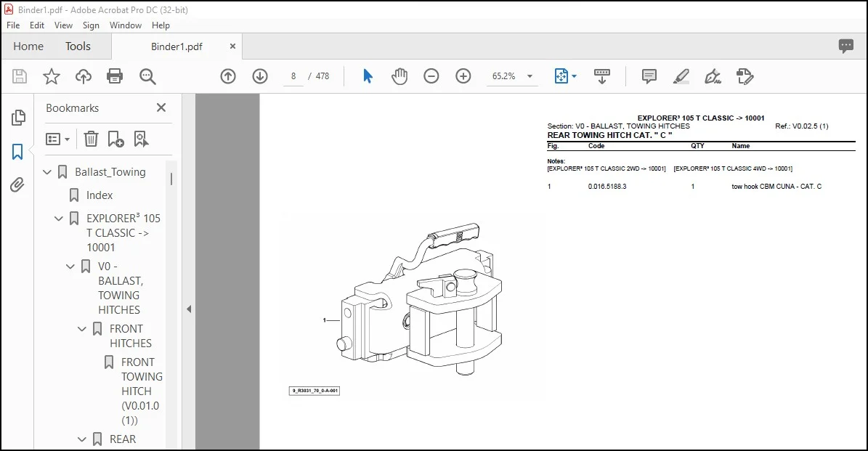The image size is (868, 451).
Task: Collapse the Ballast_Towing bookmark
Action: [47, 172]
